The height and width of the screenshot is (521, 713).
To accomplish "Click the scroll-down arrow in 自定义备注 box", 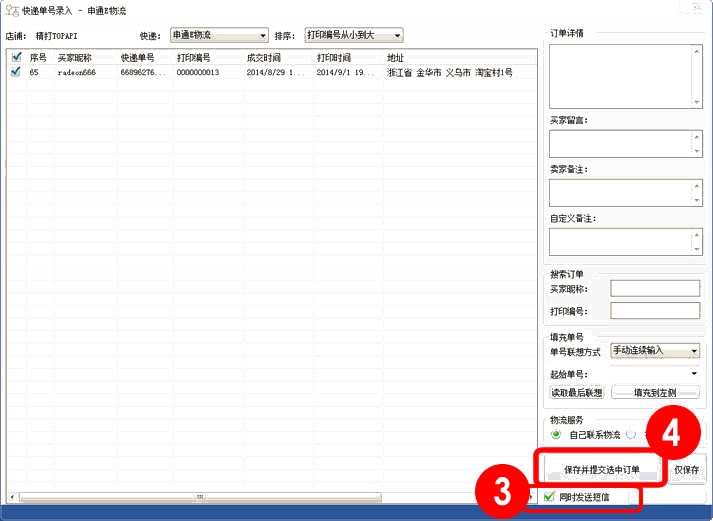I will pos(696,249).
